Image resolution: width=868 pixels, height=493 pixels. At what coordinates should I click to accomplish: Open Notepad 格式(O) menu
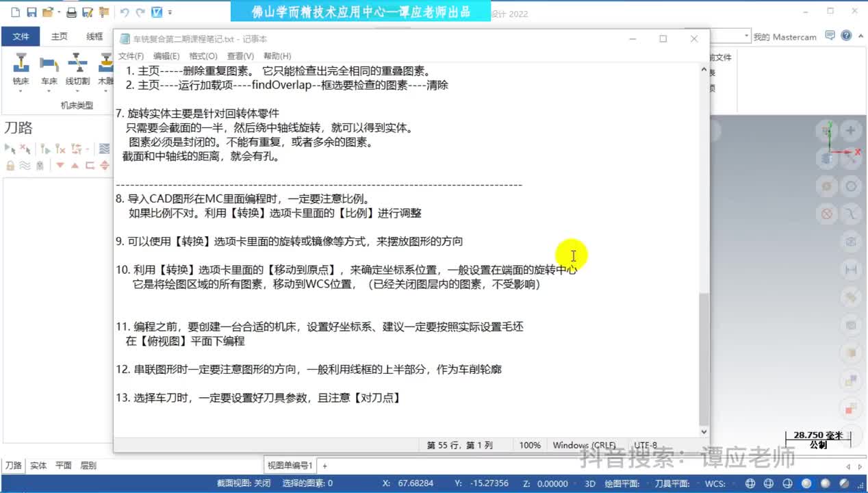pyautogui.click(x=203, y=56)
